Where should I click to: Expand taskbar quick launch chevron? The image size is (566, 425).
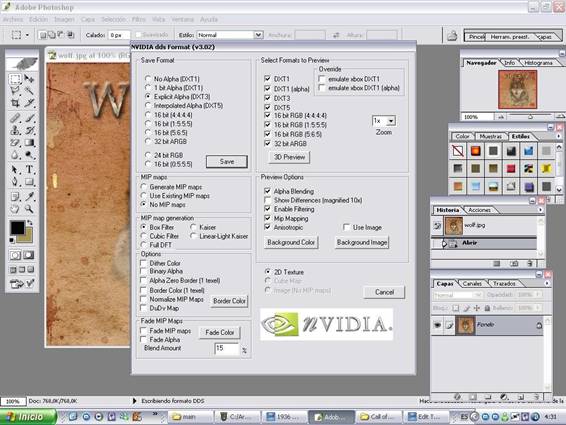[x=155, y=413]
